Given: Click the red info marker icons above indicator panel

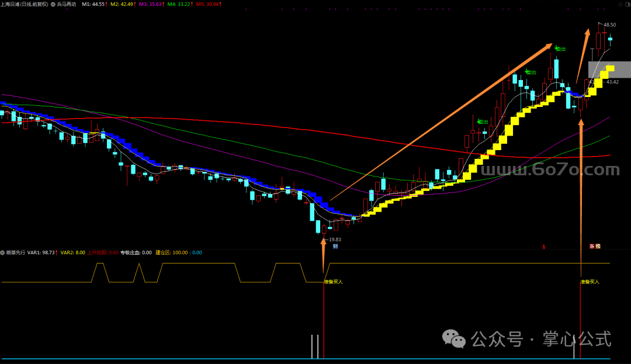Looking at the screenshot, I should pos(594,247).
